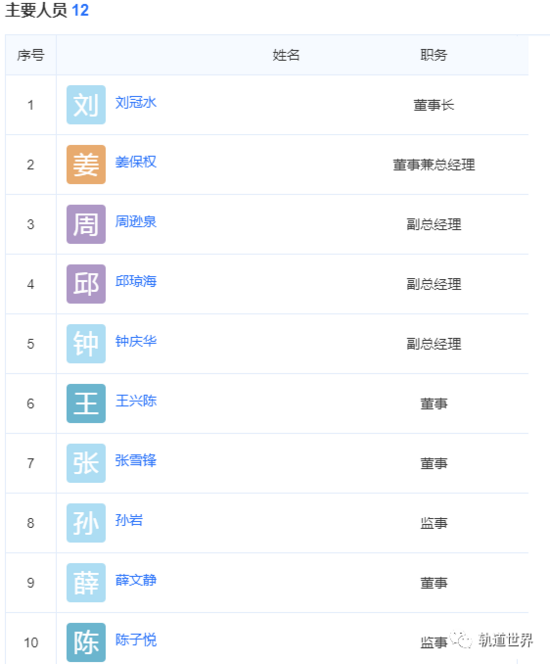This screenshot has height=664, width=550.
Task: Open 张雪锋 profile link
Action: click(136, 460)
